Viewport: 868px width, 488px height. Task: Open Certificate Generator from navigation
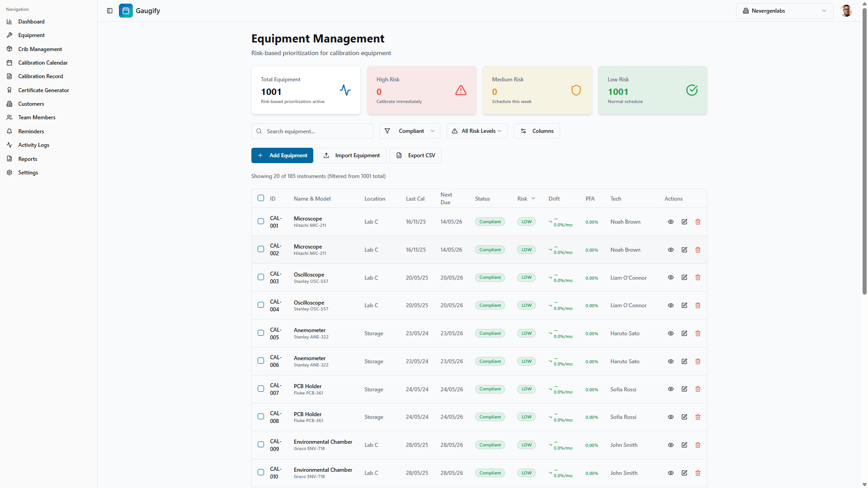43,90
